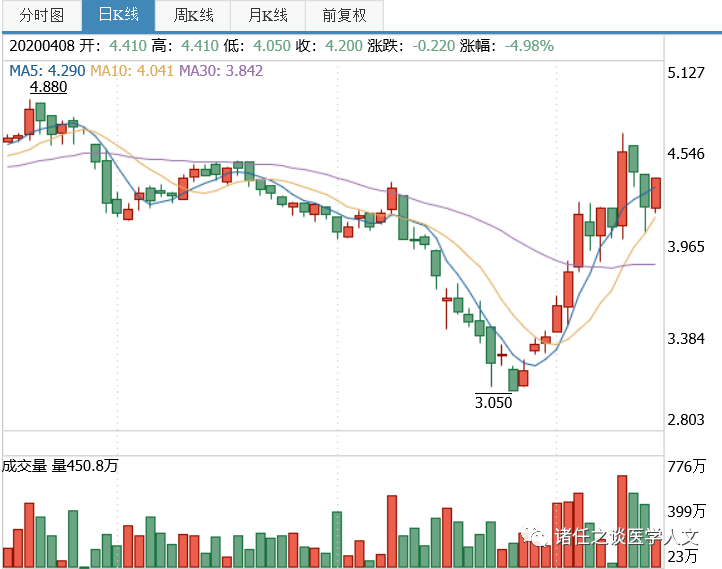Open the 前复权 adjustment option
The image size is (722, 569).
pos(344,15)
